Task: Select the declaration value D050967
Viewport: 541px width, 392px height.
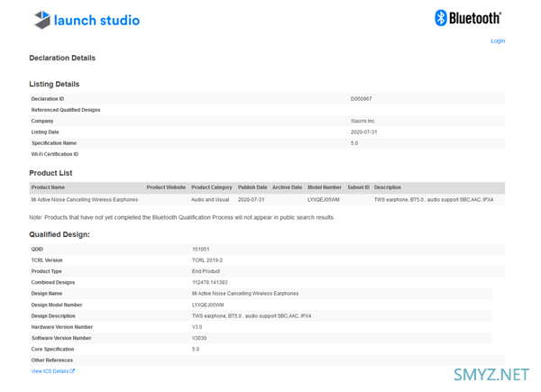Action: (x=361, y=99)
